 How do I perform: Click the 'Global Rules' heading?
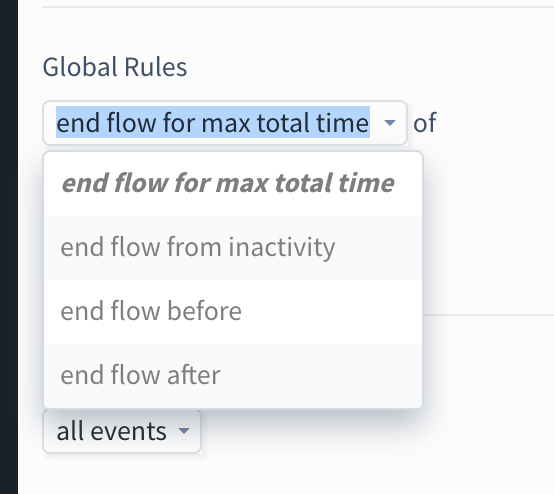pyautogui.click(x=115, y=67)
